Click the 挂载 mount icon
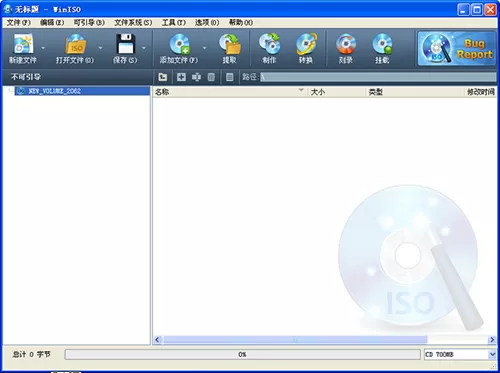This screenshot has height=373, width=500. pos(382,44)
